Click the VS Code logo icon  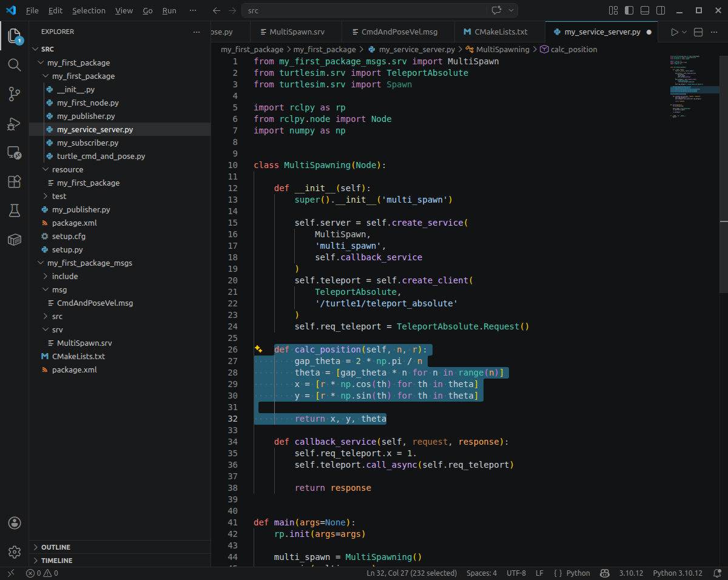tap(11, 10)
